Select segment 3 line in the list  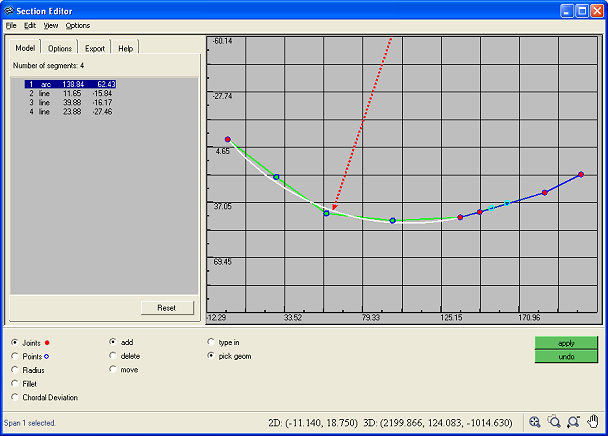coord(70,102)
